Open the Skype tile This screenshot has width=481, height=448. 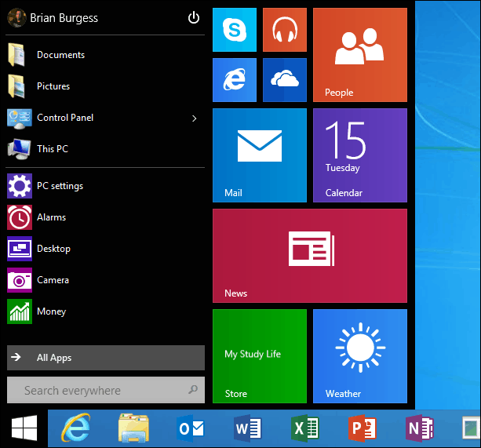pos(235,30)
